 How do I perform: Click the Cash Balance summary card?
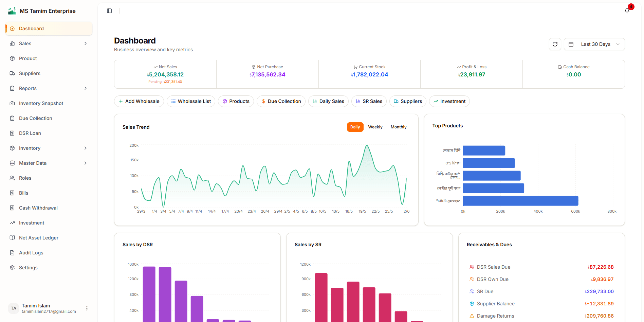574,74
